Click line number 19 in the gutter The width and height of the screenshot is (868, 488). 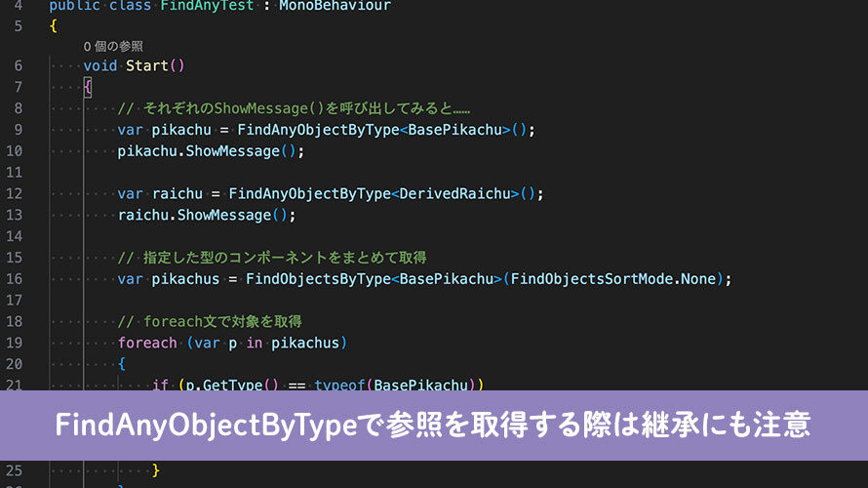15,343
